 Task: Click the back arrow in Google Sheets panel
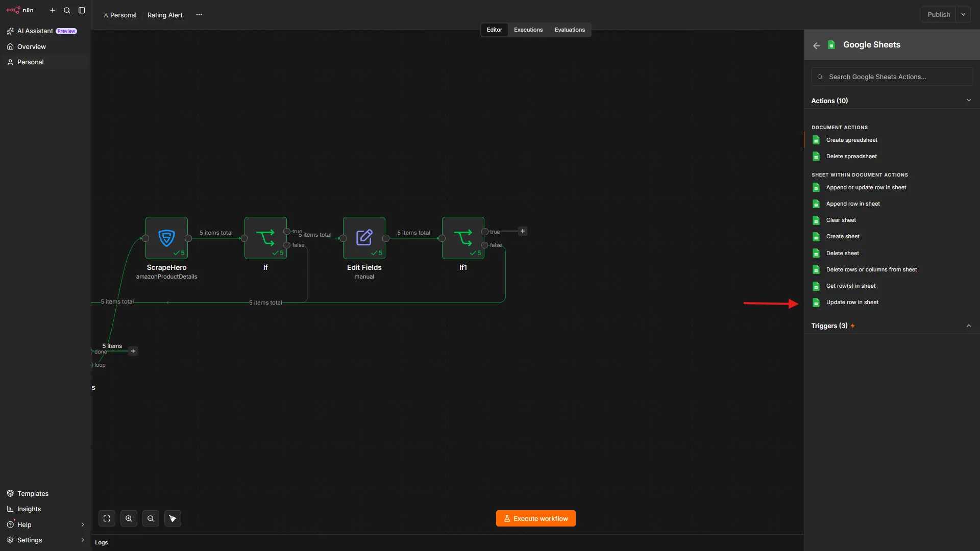tap(817, 45)
